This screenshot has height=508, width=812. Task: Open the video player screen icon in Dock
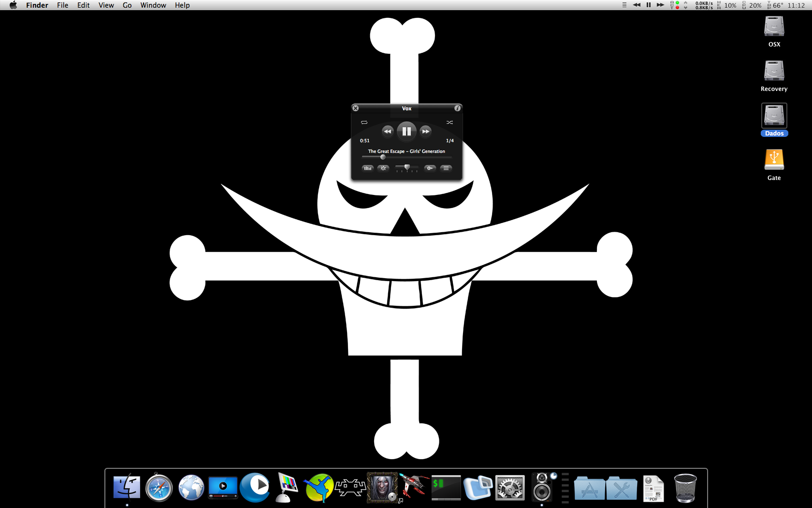tap(223, 488)
